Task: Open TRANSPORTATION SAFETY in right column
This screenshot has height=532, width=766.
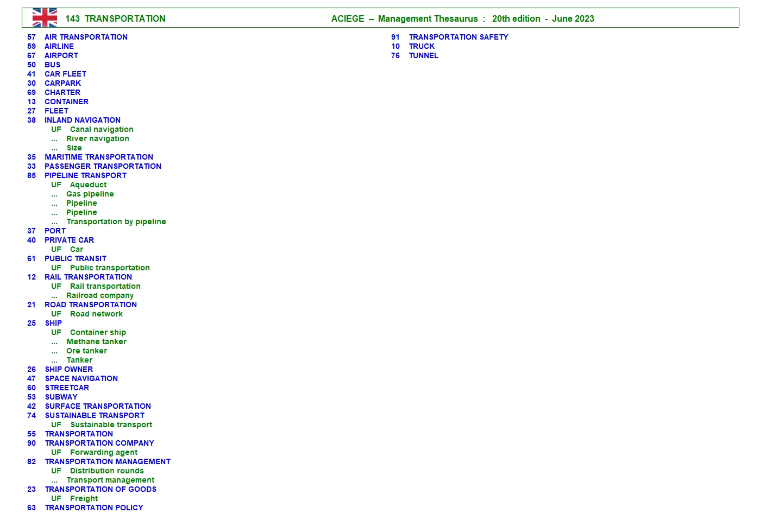Action: pyautogui.click(x=459, y=37)
